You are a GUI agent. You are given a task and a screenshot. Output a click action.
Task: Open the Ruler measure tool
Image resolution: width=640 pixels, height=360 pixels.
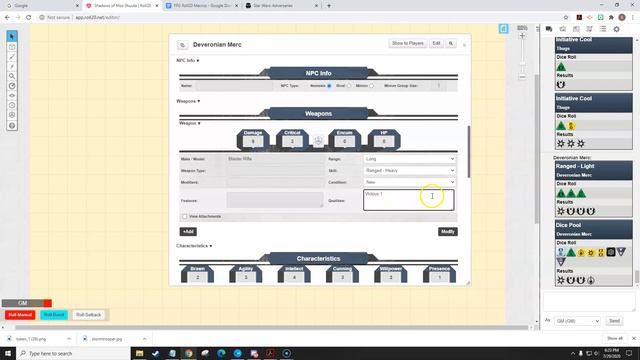(12, 86)
